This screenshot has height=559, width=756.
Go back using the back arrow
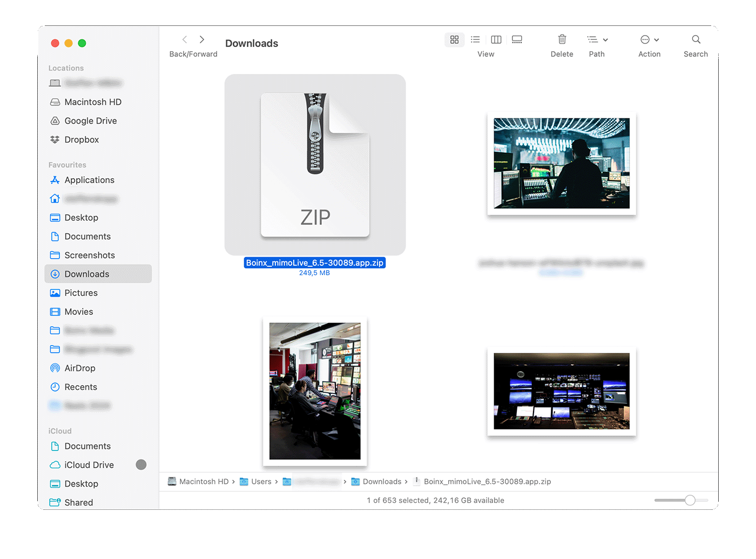(185, 39)
